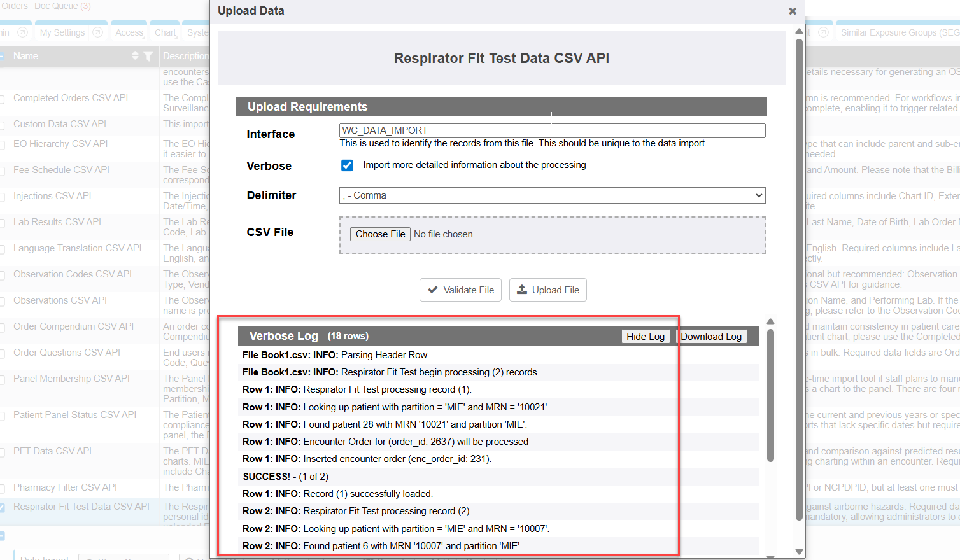
Task: Open the Delimiter dropdown
Action: click(x=552, y=195)
